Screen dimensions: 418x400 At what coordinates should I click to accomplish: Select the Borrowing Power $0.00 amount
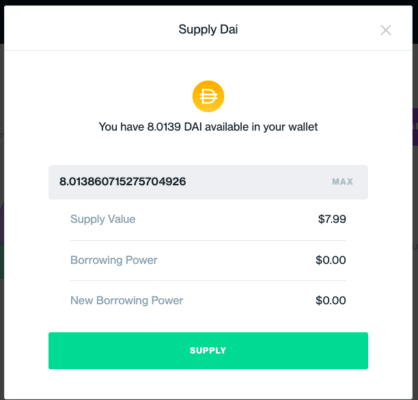[x=331, y=260]
